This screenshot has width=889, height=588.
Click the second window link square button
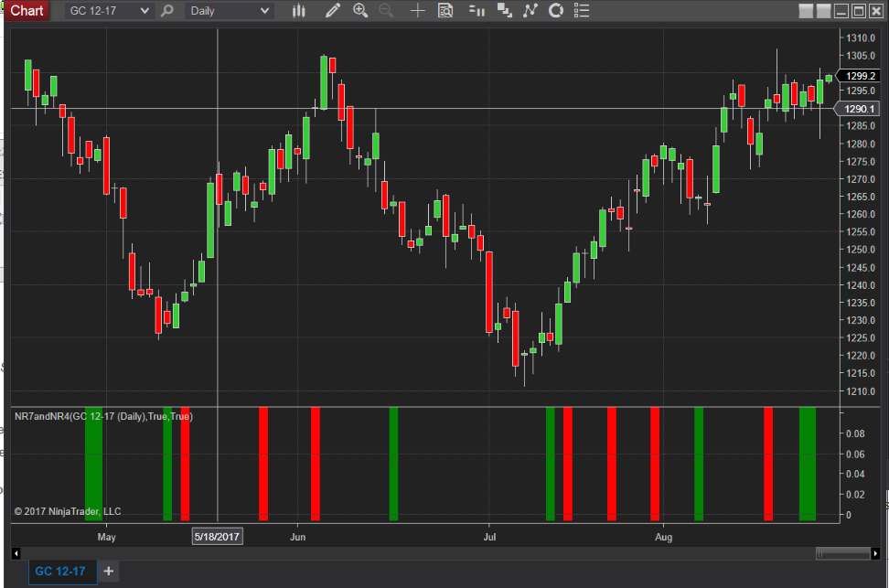(823, 11)
